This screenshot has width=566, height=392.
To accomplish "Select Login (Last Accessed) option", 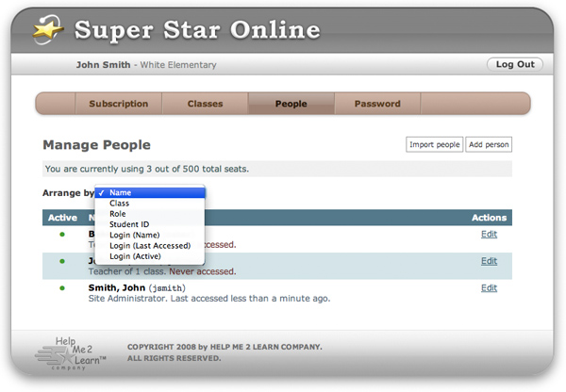I will (150, 245).
